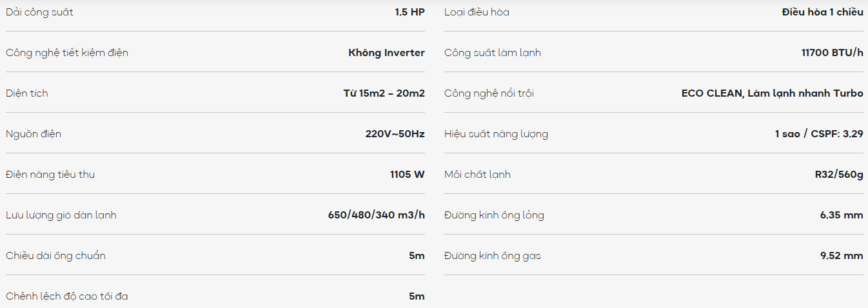Select the "Điều hòa 1 chiều" value
Screen dimensions: 868x308
tap(822, 12)
